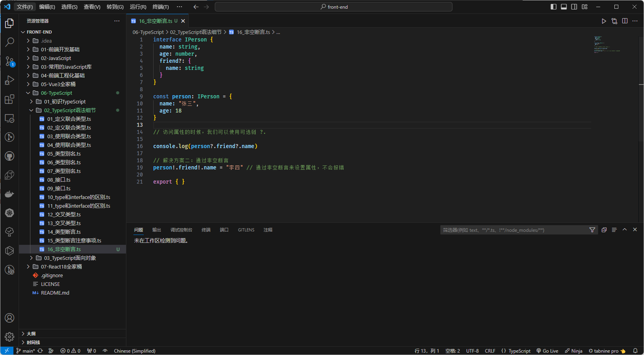Open the Run and Debug view
Image resolution: width=644 pixels, height=355 pixels.
9,80
